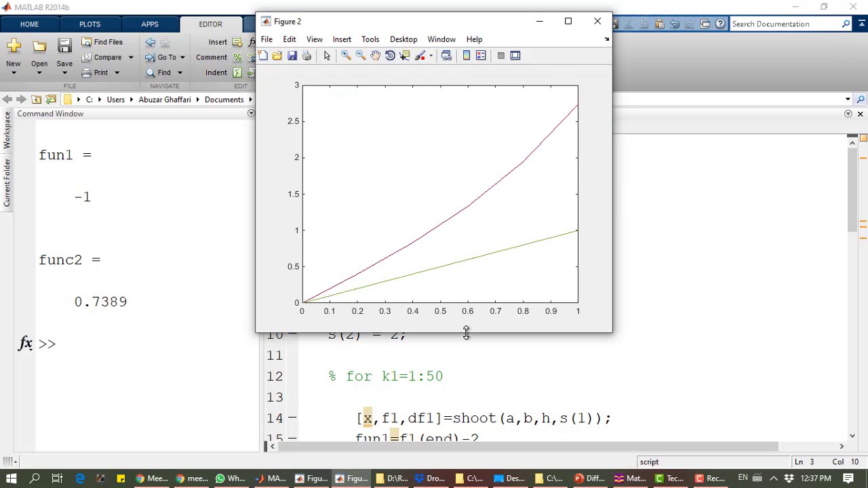
Task: Click the blue Back navigate arrow
Action: pos(151,42)
